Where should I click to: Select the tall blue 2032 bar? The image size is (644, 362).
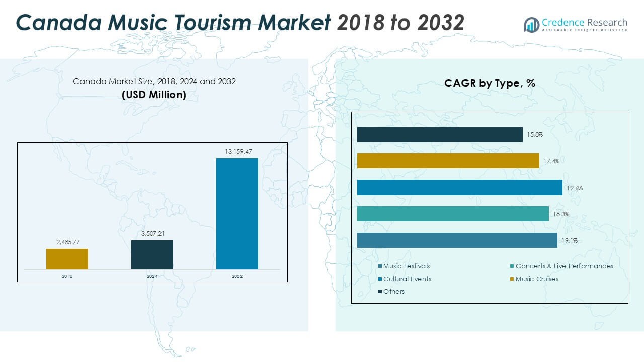237,214
